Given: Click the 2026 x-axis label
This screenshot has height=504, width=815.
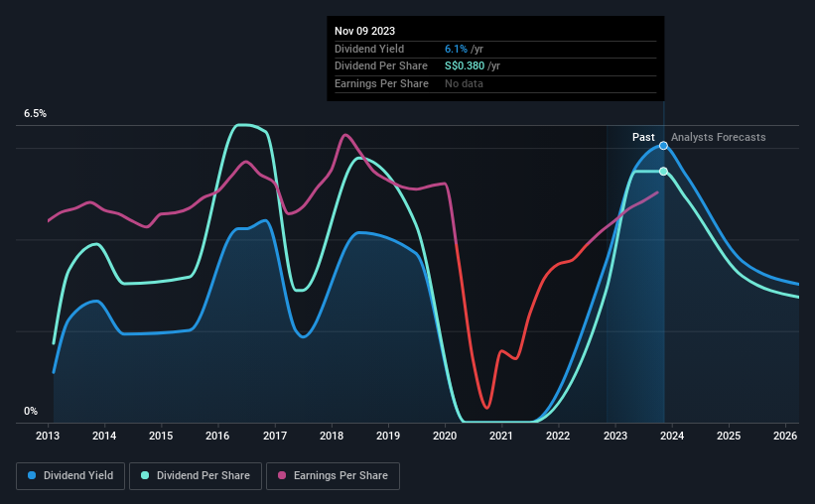Looking at the screenshot, I should click(x=785, y=436).
